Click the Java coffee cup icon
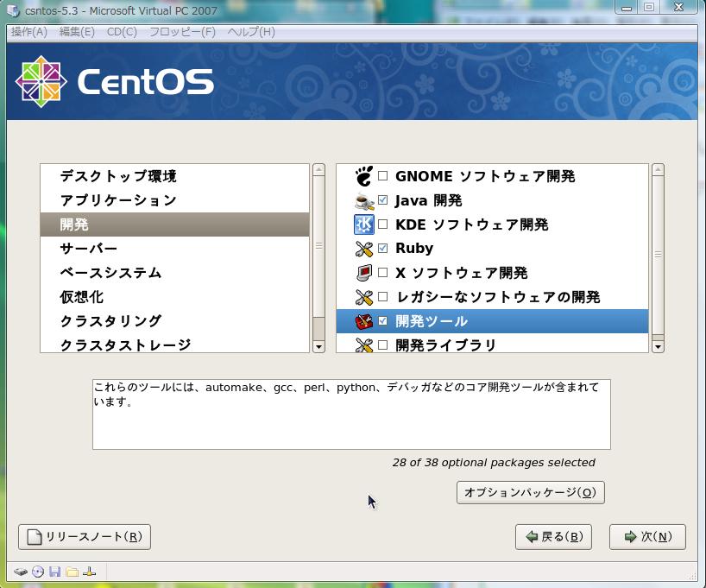The image size is (706, 588). click(363, 200)
